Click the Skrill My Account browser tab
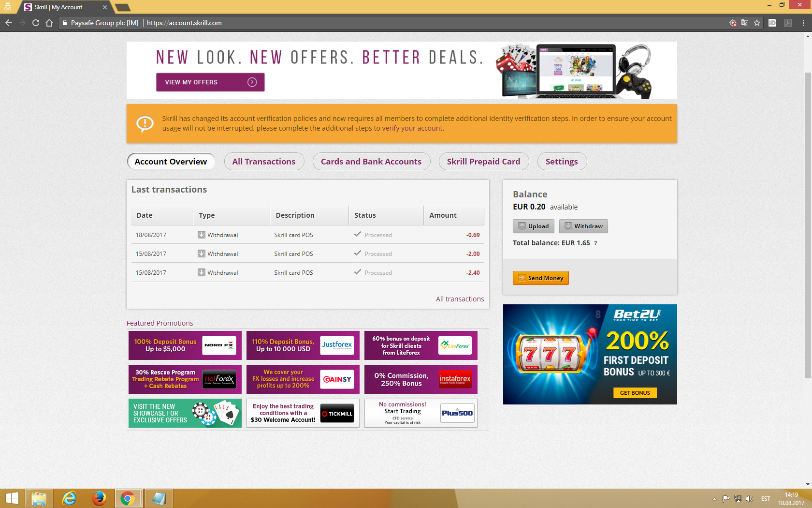This screenshot has height=508, width=812. 65,7
